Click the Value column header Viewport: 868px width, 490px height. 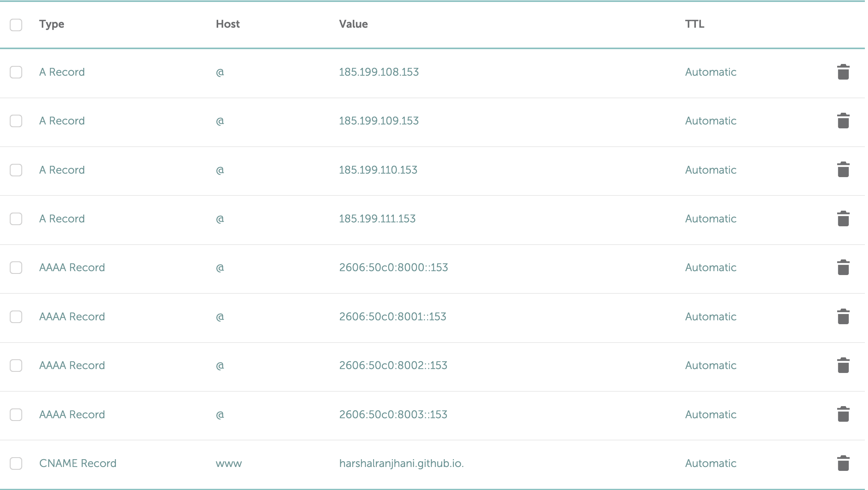coord(354,24)
